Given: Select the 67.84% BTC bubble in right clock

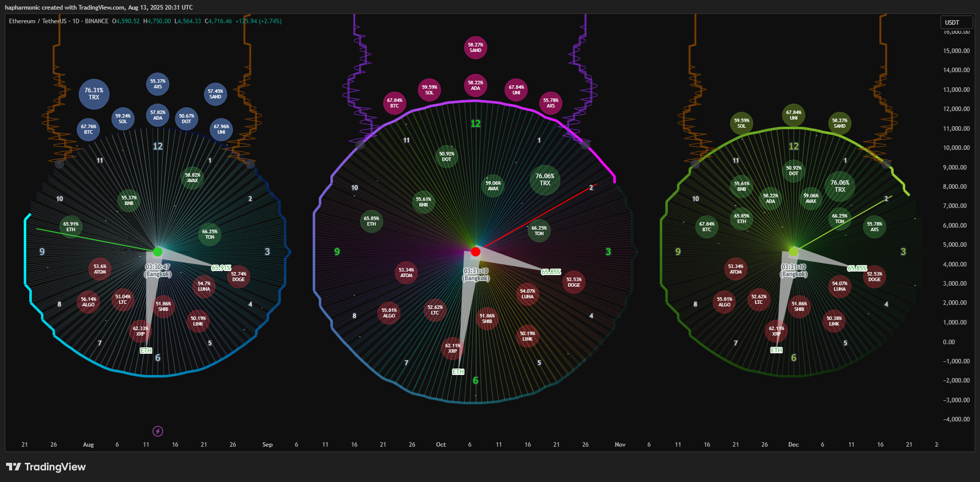Looking at the screenshot, I should pos(707,227).
